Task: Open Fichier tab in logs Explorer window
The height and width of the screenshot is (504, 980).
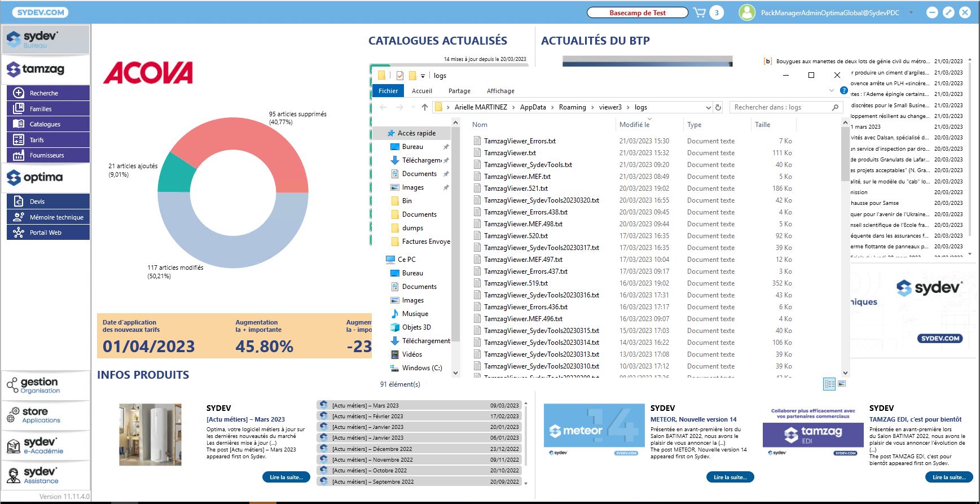Action: point(388,91)
